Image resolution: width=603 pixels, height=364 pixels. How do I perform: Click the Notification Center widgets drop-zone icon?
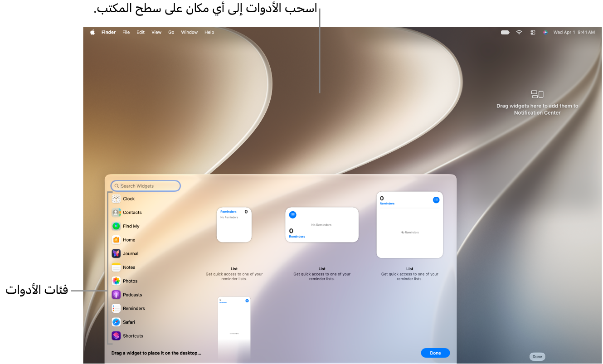point(537,94)
